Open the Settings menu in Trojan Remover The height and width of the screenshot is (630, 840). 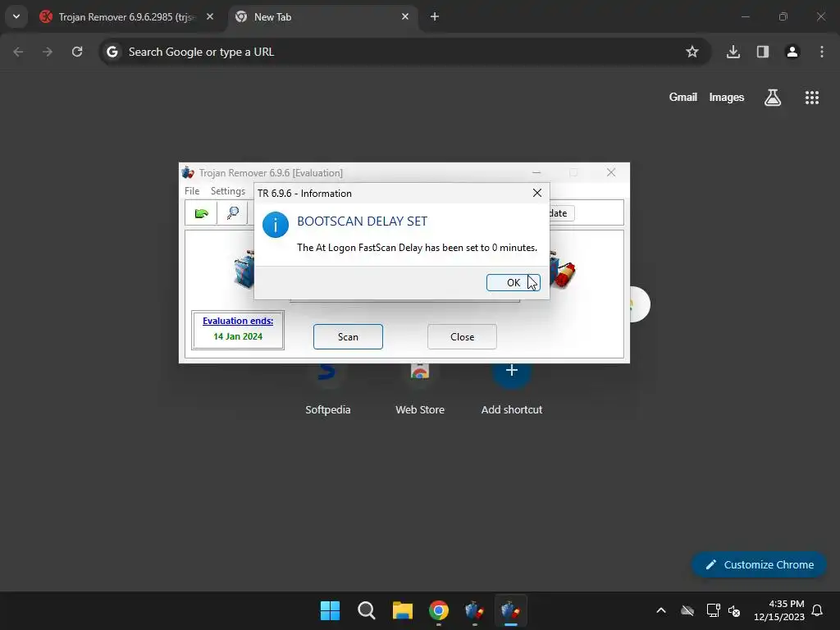click(228, 190)
